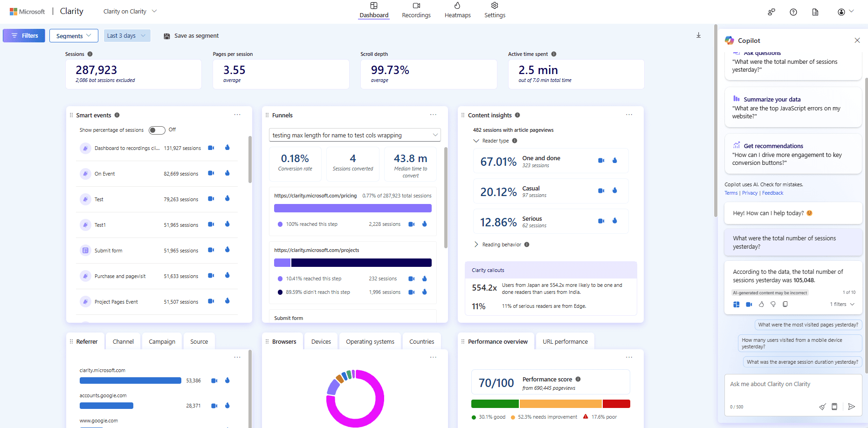Copy the Copilot answer
Image resolution: width=868 pixels, height=428 pixels.
[x=785, y=304]
